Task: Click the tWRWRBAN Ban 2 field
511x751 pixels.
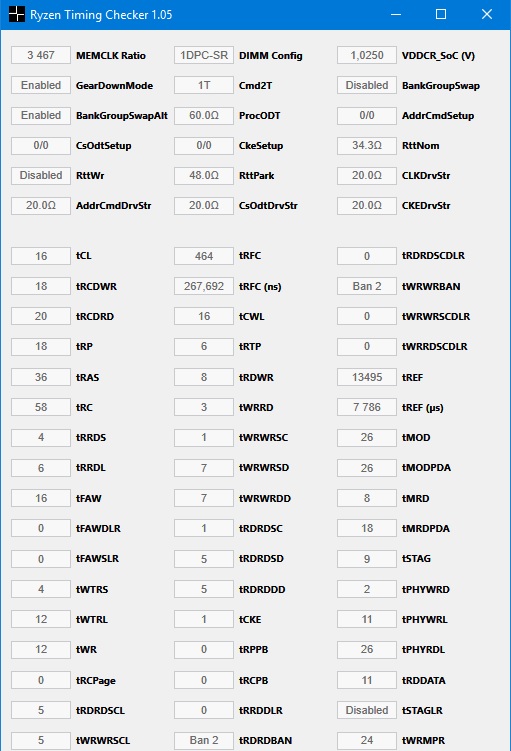Action: pyautogui.click(x=367, y=286)
